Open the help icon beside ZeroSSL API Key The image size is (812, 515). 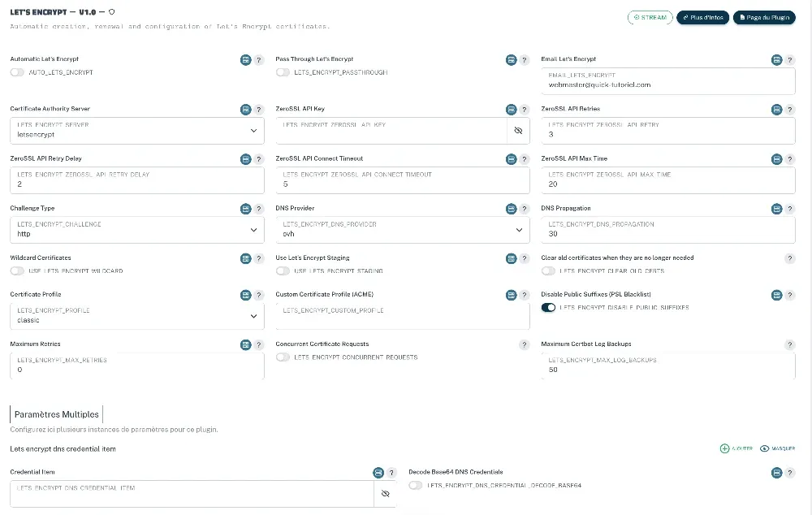524,110
